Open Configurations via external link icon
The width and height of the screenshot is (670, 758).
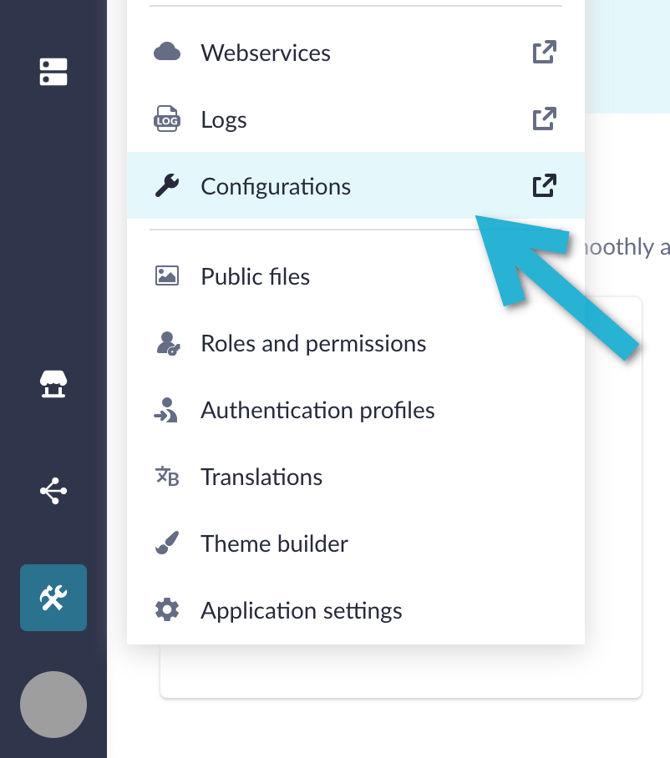coord(544,186)
